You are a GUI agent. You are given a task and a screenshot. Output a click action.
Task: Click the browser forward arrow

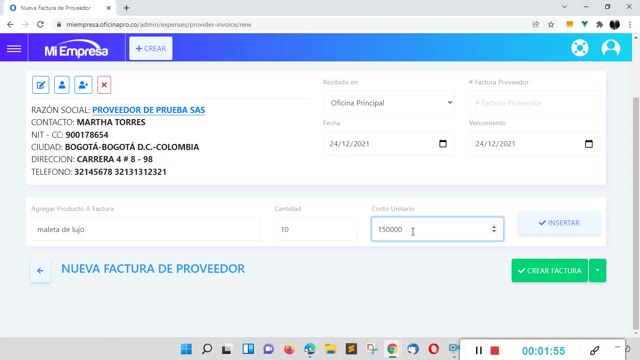pyautogui.click(x=25, y=24)
